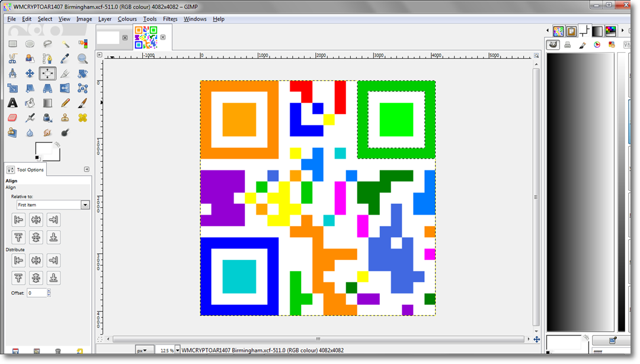This screenshot has height=364, width=640.
Task: Choose the Pencil tool
Action: click(x=65, y=103)
